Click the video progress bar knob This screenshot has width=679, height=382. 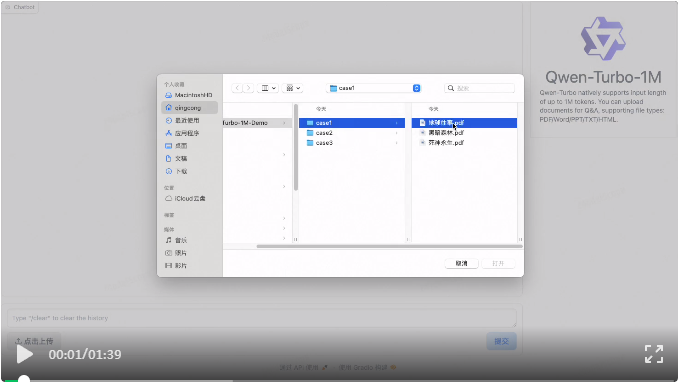(23, 380)
